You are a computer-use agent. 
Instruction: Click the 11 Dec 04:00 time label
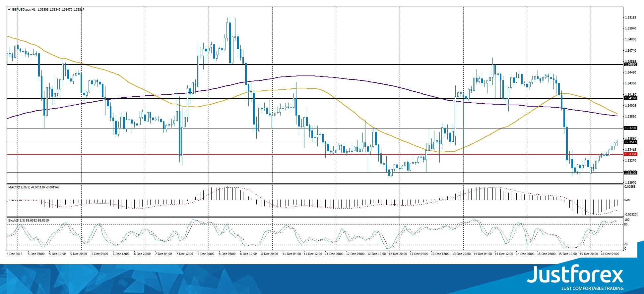tap(291, 254)
